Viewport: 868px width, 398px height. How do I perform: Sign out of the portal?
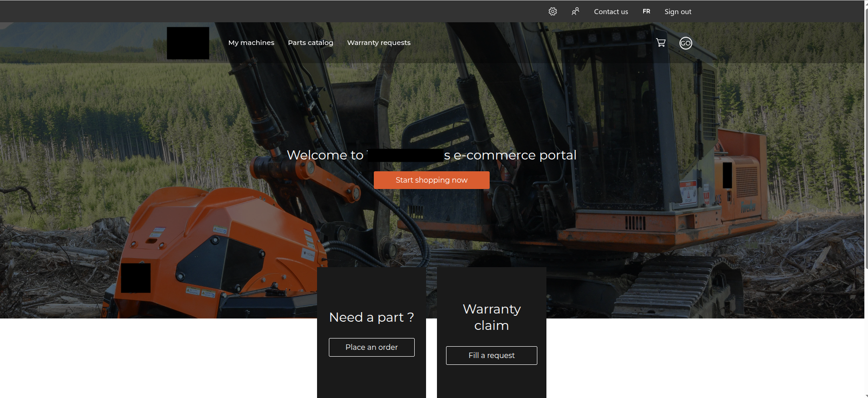(678, 12)
